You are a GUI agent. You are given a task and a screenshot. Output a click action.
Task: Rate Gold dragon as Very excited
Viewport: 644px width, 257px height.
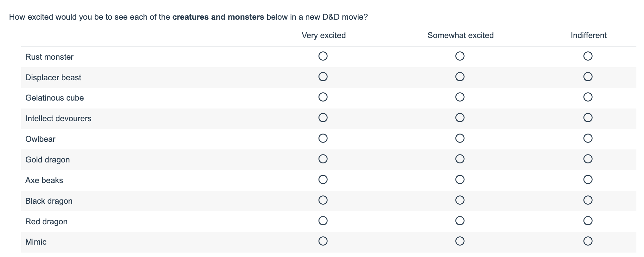pyautogui.click(x=323, y=159)
